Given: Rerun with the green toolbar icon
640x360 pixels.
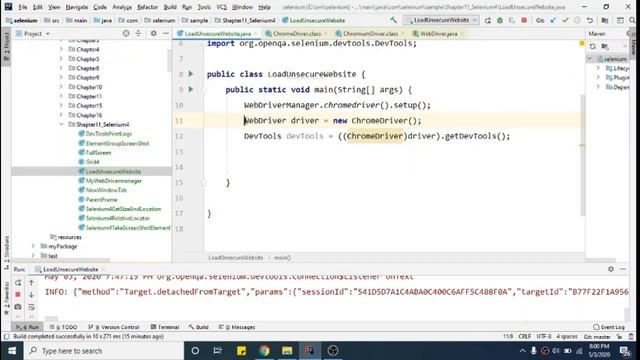Looking at the screenshot, I should click(x=488, y=20).
